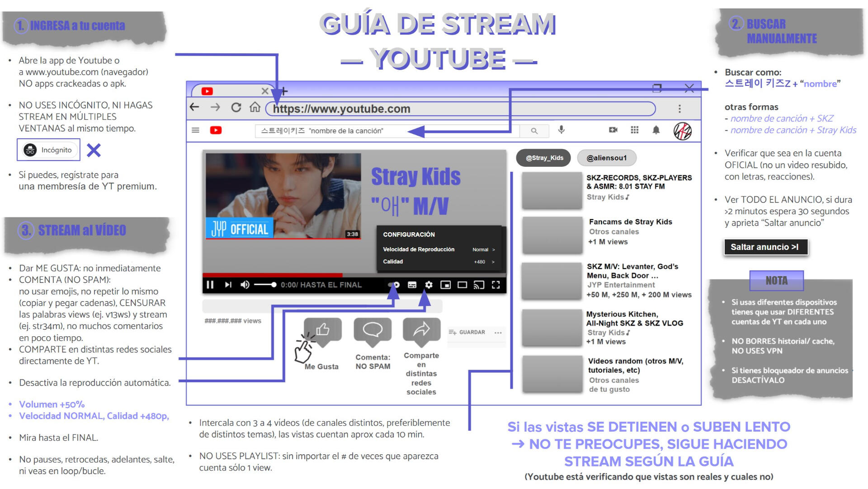Image resolution: width=868 pixels, height=489 pixels.
Task: Select the @Stray_Kids filter chip
Action: pos(544,158)
